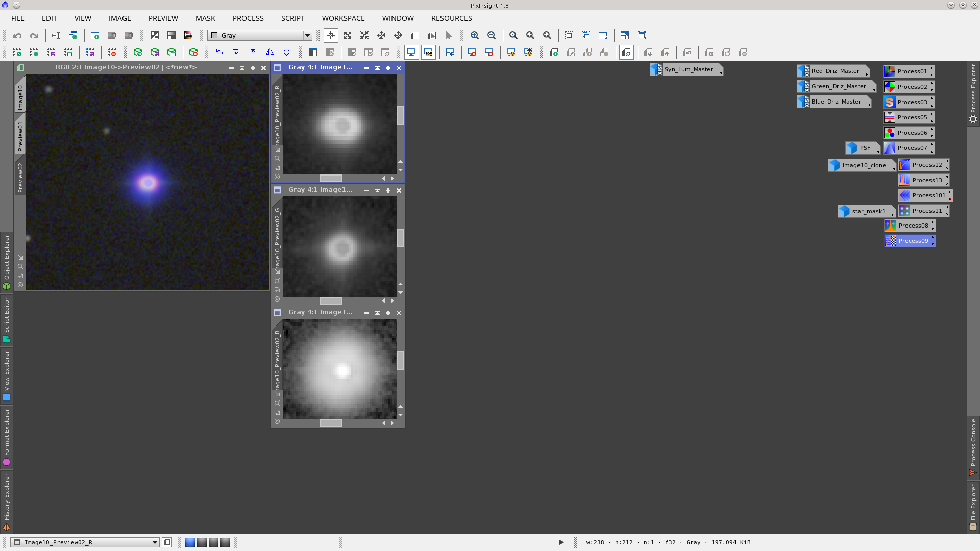Toggle the readout crosshair mode button
The image size is (980, 551).
coord(331,35)
